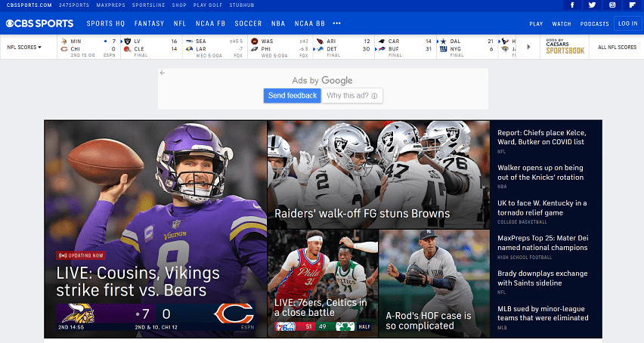The height and width of the screenshot is (343, 644).
Task: Open the LV vs CLE final score card
Action: click(x=151, y=47)
